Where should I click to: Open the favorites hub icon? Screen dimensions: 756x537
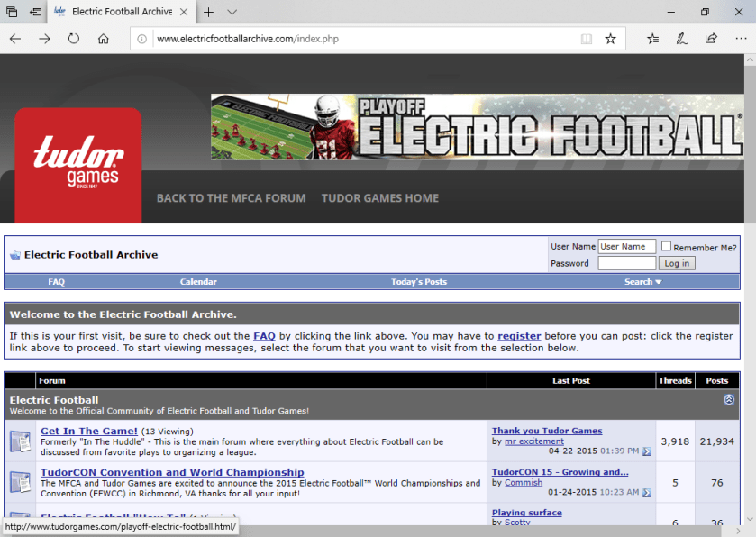pyautogui.click(x=653, y=39)
